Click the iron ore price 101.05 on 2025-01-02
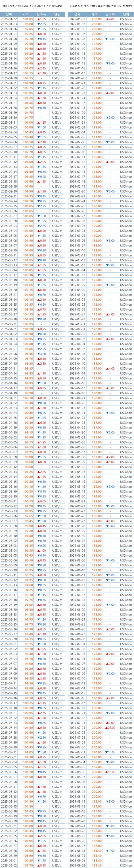This screenshot has height=868, width=134. point(28,19)
